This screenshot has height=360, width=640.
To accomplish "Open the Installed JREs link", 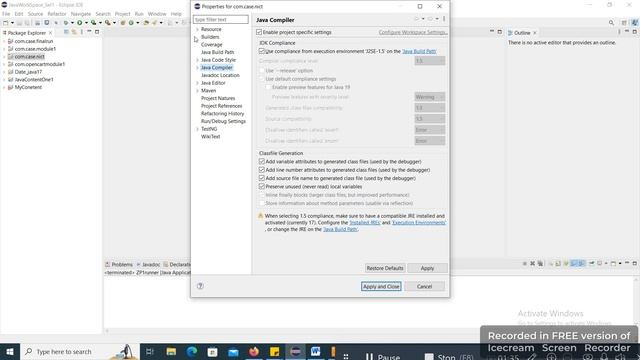I will (364, 222).
